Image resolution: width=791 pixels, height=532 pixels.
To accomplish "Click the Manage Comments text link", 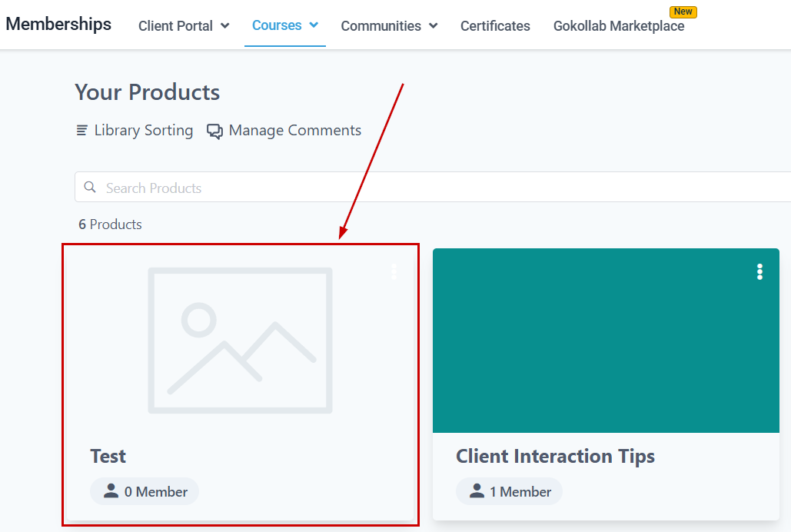I will point(294,131).
